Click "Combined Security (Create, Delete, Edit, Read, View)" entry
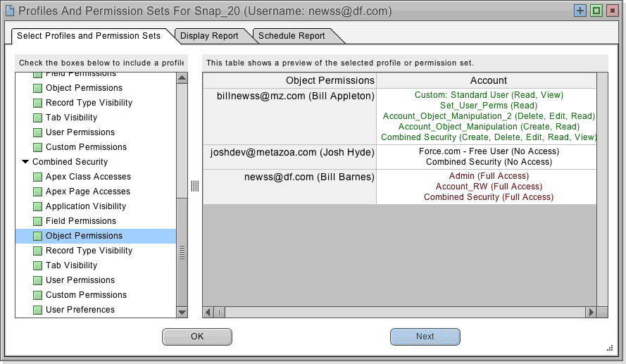This screenshot has width=626, height=364. pyautogui.click(x=489, y=137)
